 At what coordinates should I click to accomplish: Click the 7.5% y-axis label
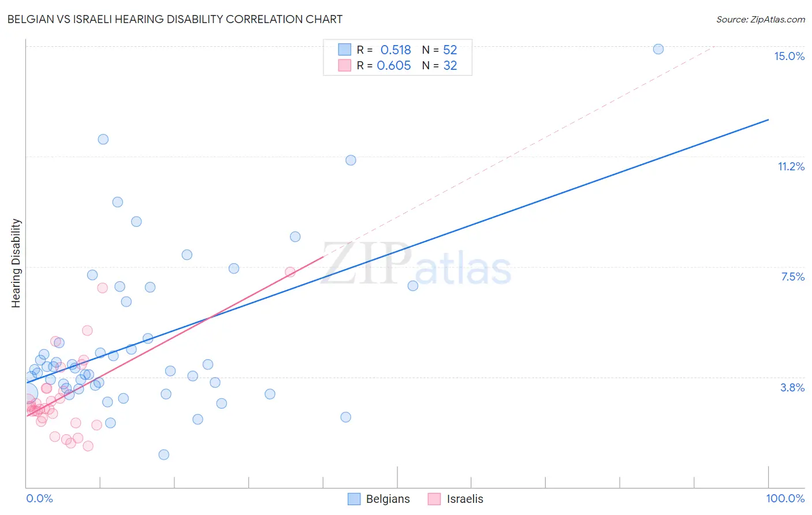792,277
